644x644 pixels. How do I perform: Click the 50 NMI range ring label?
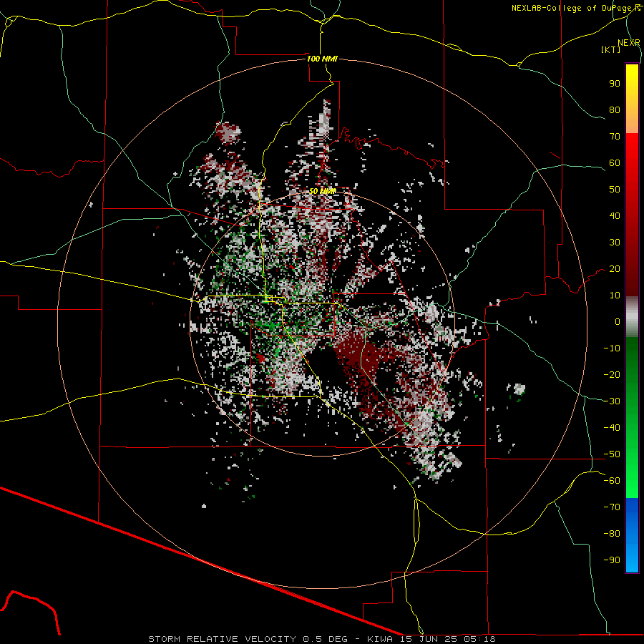(323, 191)
